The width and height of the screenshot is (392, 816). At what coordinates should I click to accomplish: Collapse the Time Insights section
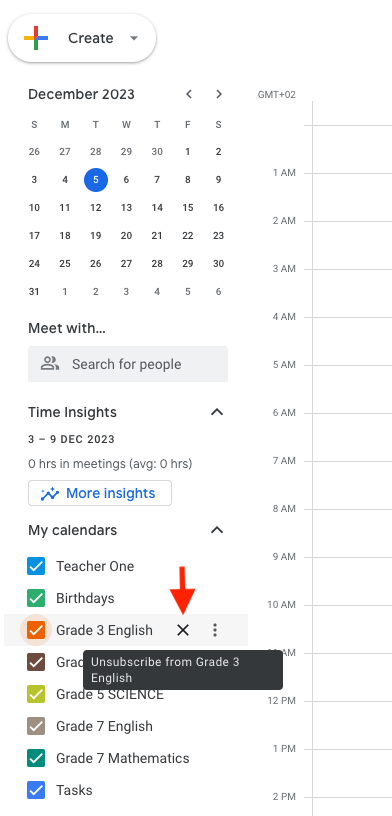(x=217, y=412)
